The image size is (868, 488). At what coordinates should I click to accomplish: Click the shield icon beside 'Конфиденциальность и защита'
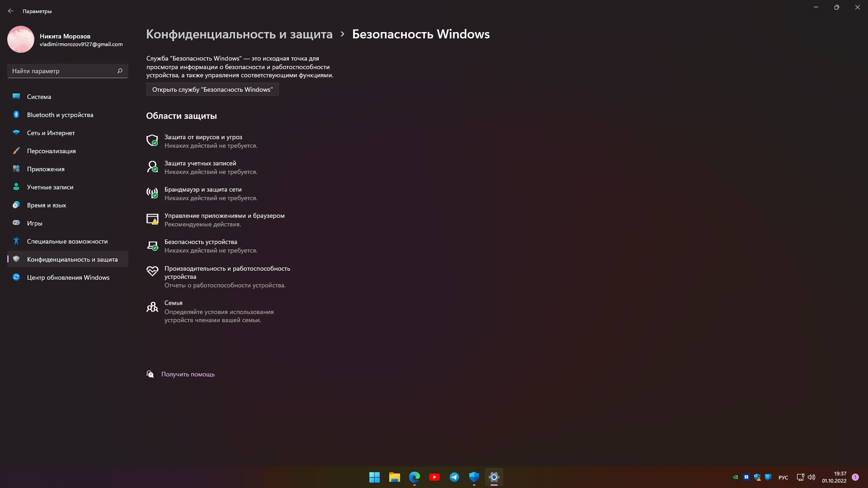[x=16, y=259]
